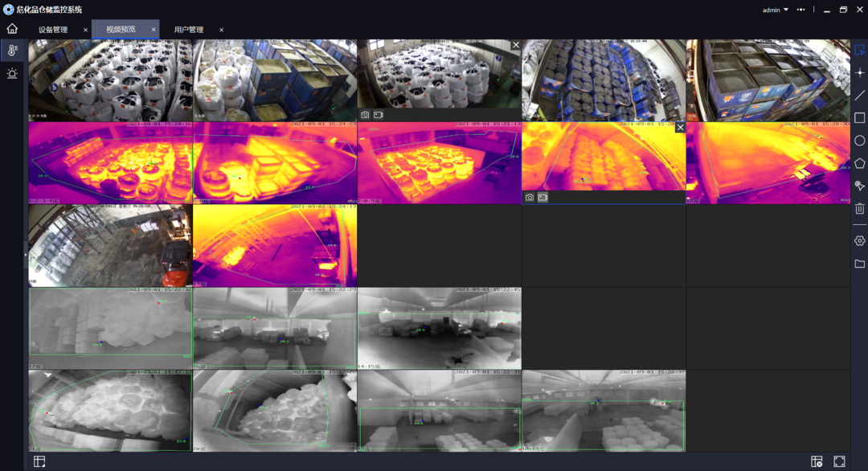Delete with the trash icon

pyautogui.click(x=859, y=207)
